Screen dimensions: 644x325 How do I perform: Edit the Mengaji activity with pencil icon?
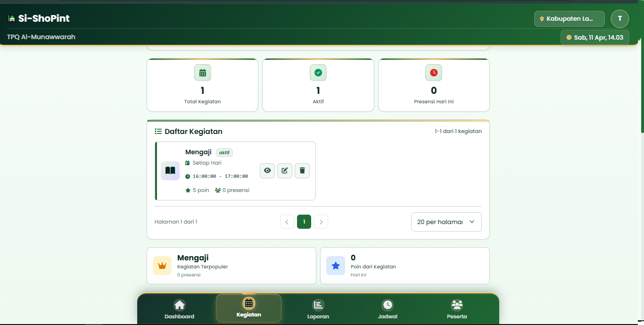pos(285,171)
